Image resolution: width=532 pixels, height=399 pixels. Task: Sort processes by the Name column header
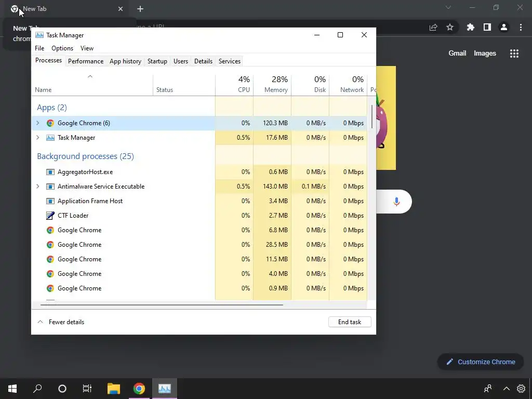[x=92, y=85]
